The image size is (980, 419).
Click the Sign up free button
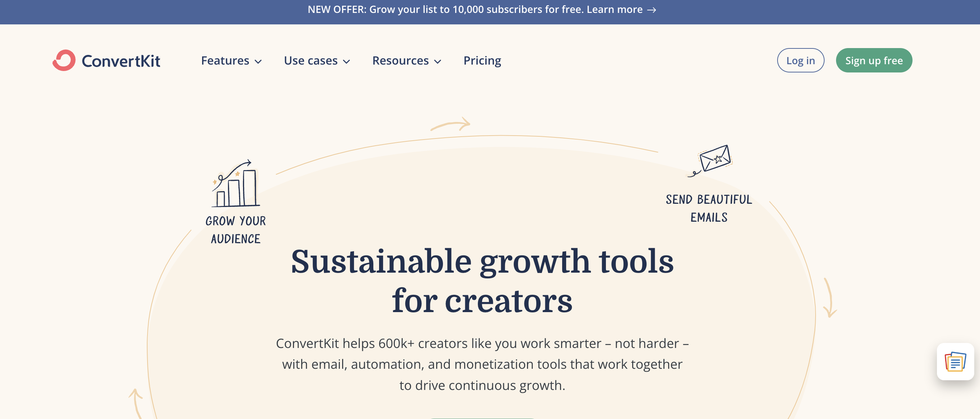pyautogui.click(x=874, y=60)
